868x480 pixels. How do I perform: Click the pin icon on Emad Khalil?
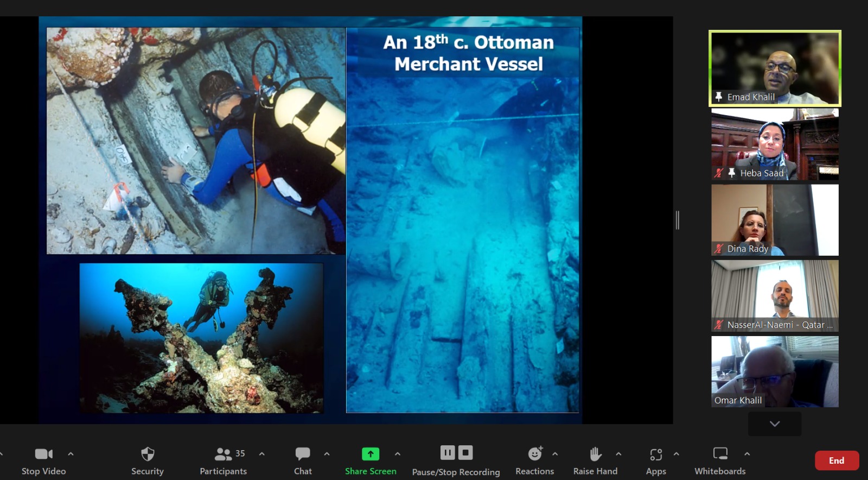point(718,97)
